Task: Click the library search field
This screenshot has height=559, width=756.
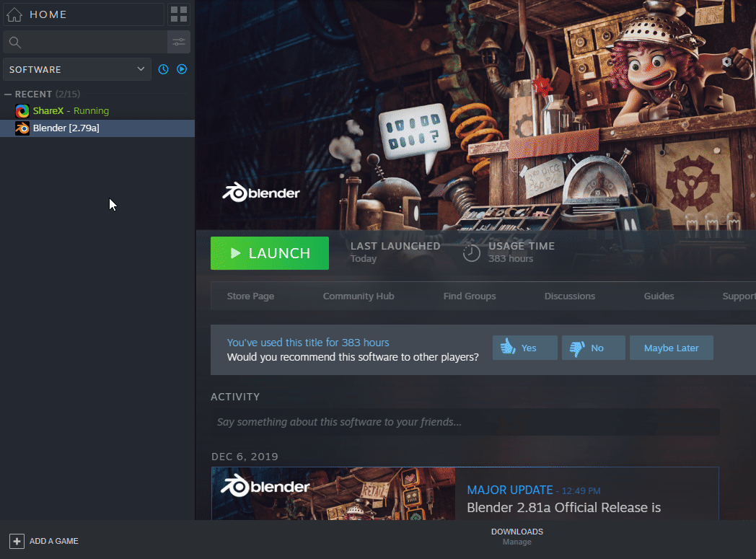Action: (x=85, y=42)
